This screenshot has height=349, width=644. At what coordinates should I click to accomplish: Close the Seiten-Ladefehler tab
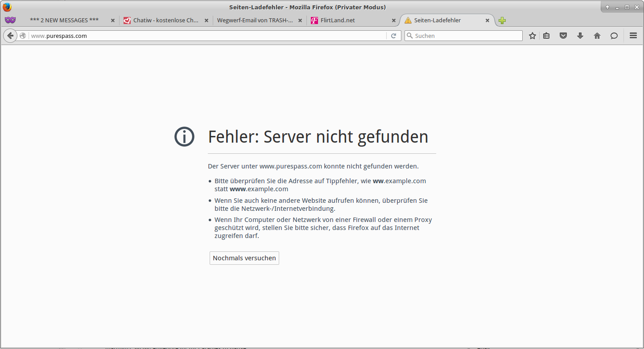(x=487, y=21)
